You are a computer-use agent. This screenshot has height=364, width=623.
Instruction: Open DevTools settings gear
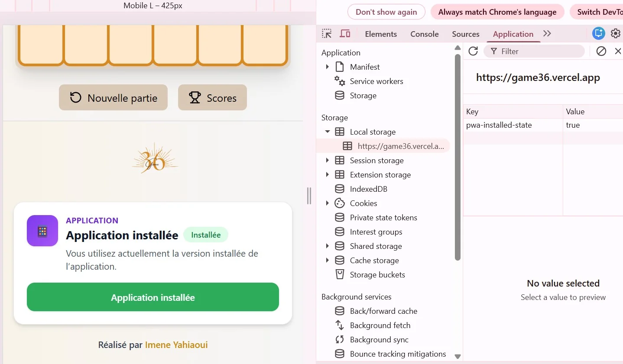616,33
